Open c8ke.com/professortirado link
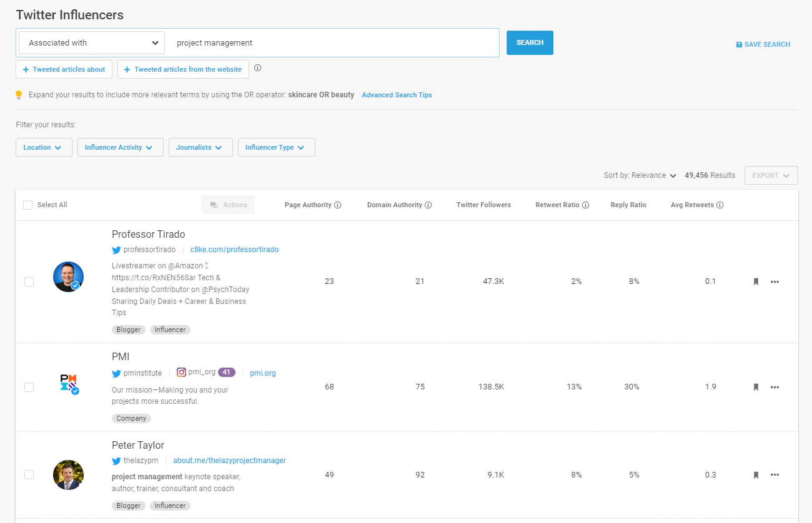 (x=234, y=250)
